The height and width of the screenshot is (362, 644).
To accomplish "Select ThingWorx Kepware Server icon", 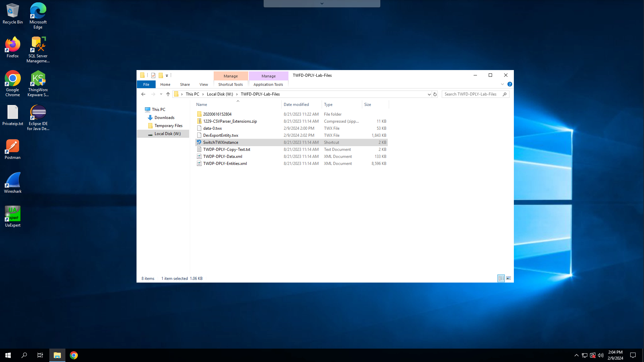I will point(38,83).
